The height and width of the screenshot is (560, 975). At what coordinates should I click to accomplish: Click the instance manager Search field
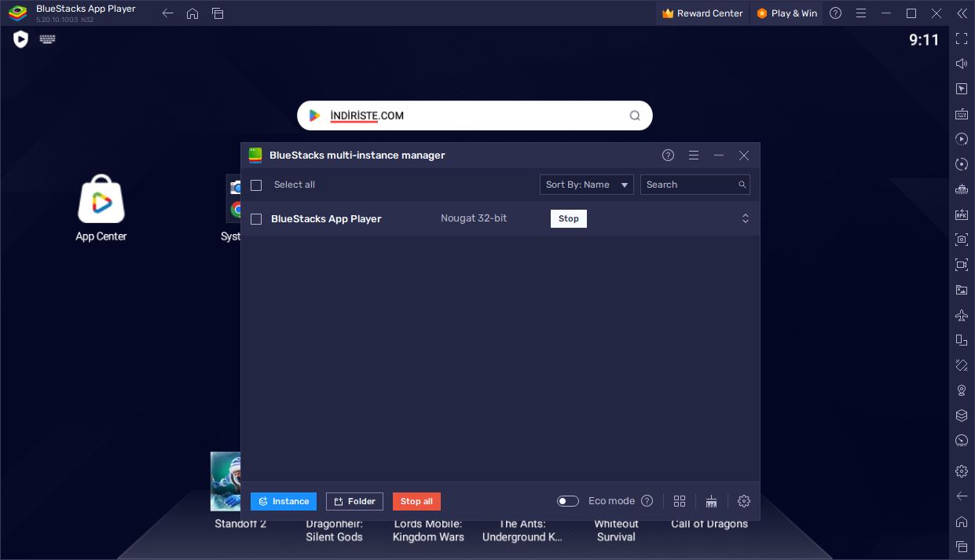[695, 185]
